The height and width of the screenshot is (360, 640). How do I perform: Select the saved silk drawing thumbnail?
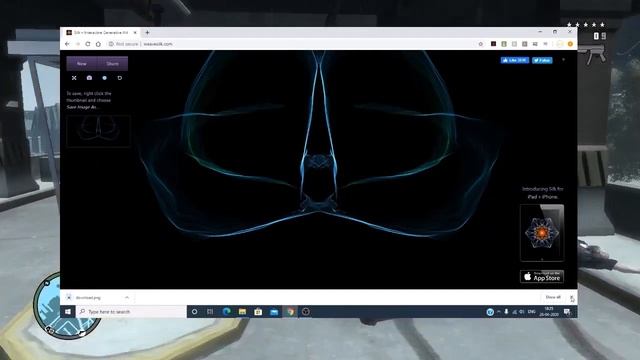(98, 131)
